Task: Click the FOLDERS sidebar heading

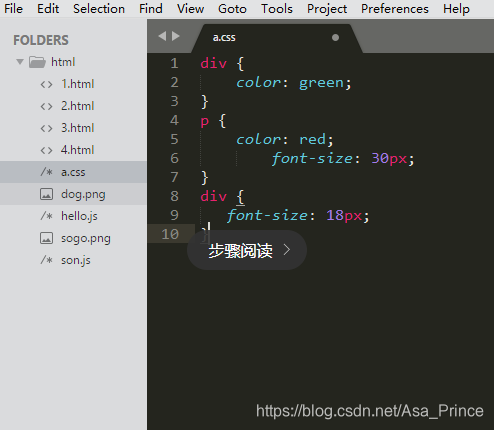Action: pyautogui.click(x=41, y=40)
